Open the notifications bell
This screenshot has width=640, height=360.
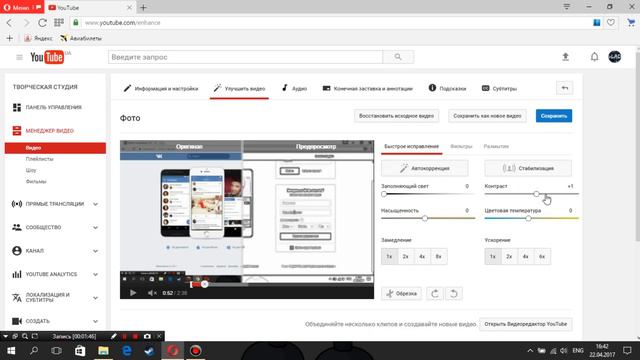tap(594, 57)
